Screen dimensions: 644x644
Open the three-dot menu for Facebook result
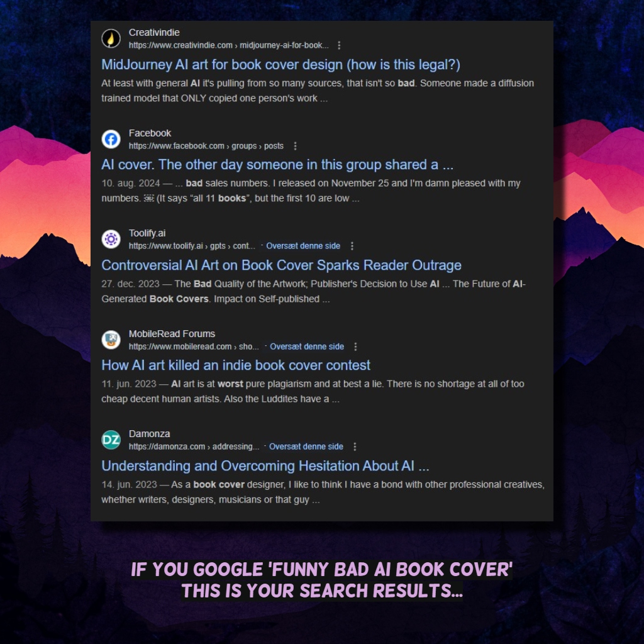(x=295, y=146)
